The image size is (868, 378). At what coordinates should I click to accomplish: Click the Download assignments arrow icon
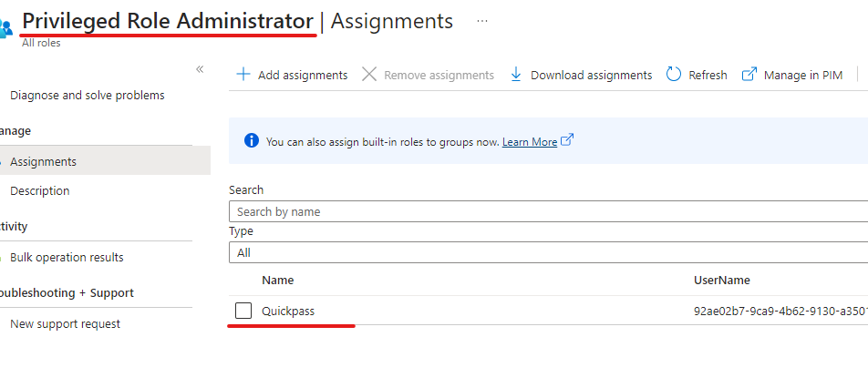pos(516,75)
